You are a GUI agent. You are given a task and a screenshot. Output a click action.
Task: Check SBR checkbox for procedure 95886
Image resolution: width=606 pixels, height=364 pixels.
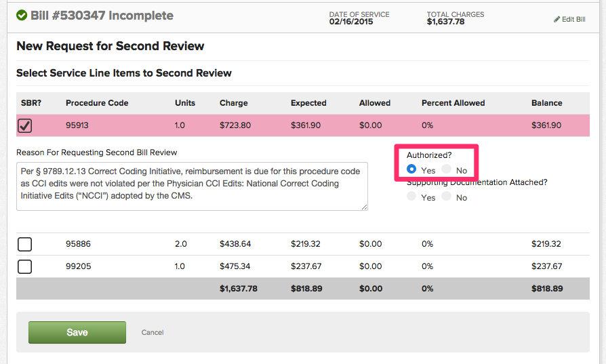[24, 244]
